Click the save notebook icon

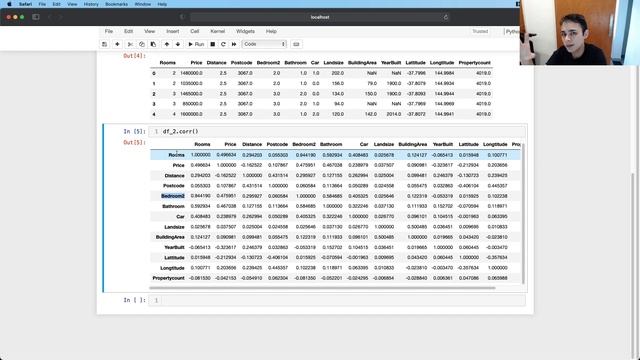point(104,44)
